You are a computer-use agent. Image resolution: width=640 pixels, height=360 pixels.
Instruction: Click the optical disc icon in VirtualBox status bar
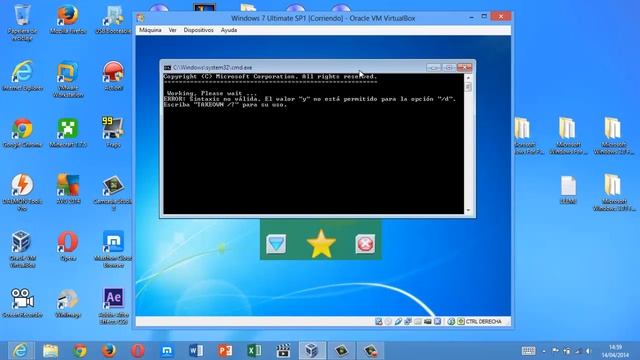click(x=388, y=322)
